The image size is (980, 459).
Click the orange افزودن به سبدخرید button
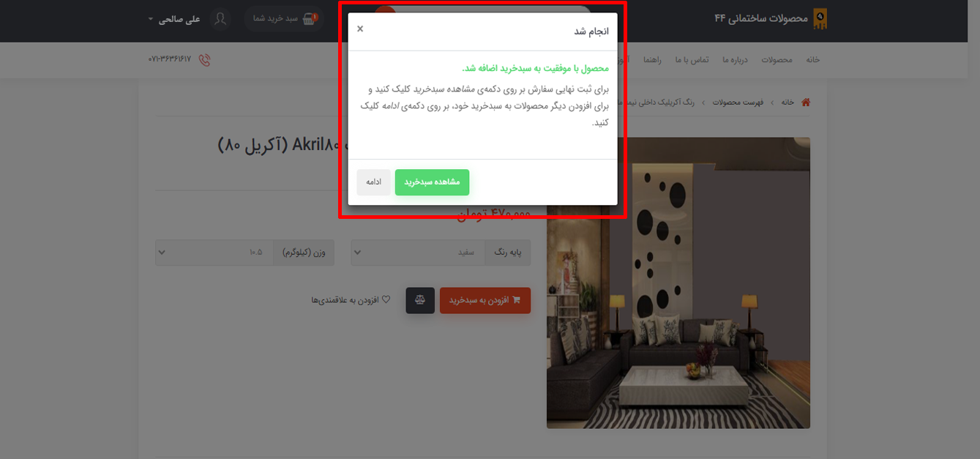[x=485, y=300]
